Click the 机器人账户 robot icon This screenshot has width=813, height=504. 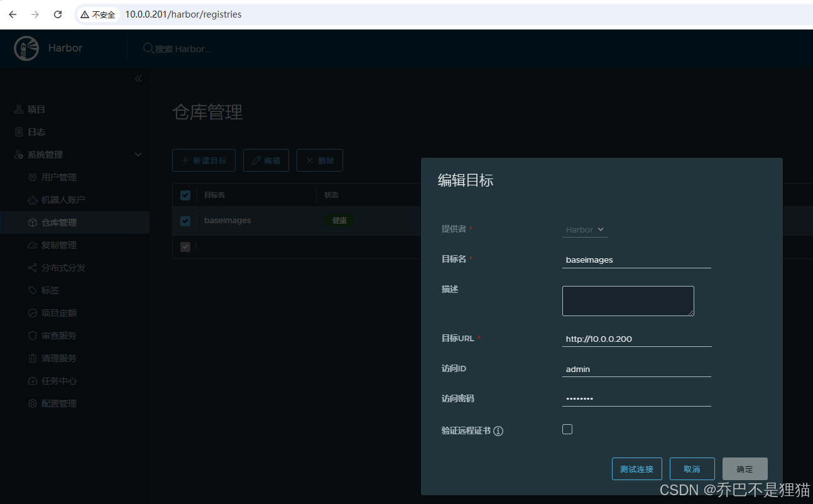(x=33, y=200)
